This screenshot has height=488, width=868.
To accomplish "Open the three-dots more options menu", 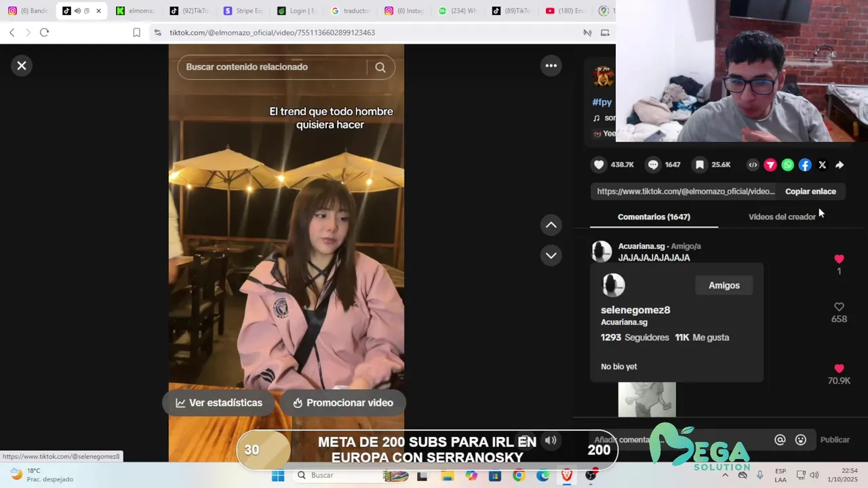I will pos(551,66).
